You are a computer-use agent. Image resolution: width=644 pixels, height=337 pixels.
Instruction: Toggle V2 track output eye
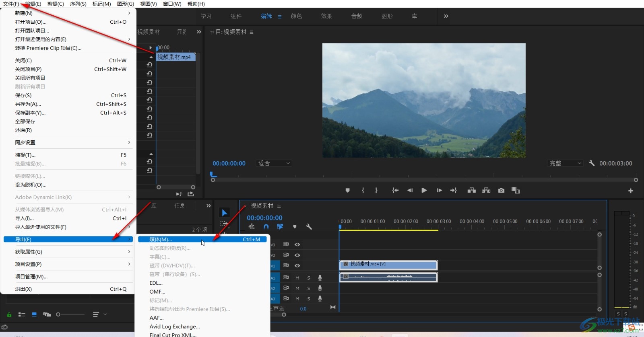297,255
